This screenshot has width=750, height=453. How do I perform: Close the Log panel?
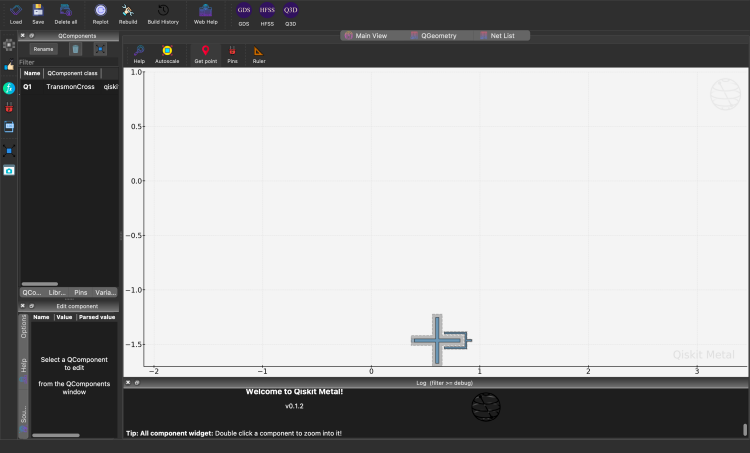128,383
